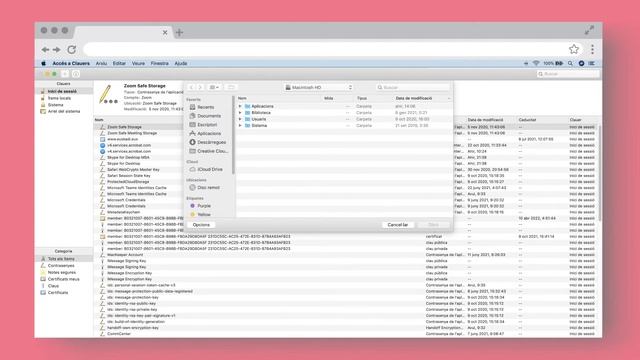Click the browser forward arrow
Screen dimensions: 640x360
57,49
